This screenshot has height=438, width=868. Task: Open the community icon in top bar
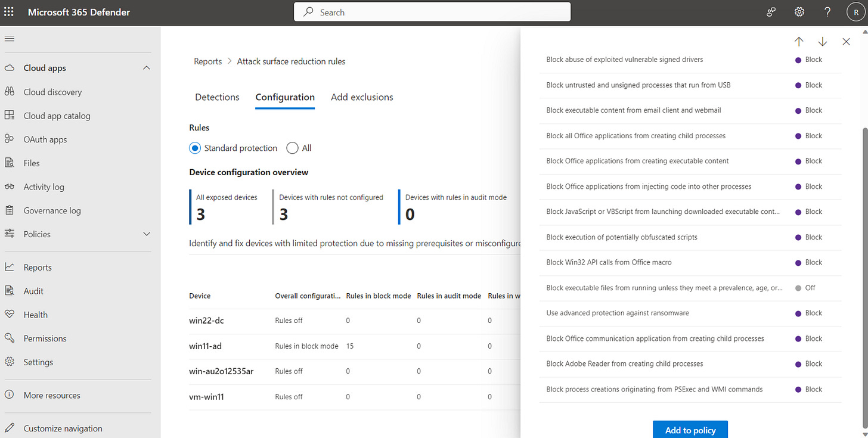(x=771, y=12)
